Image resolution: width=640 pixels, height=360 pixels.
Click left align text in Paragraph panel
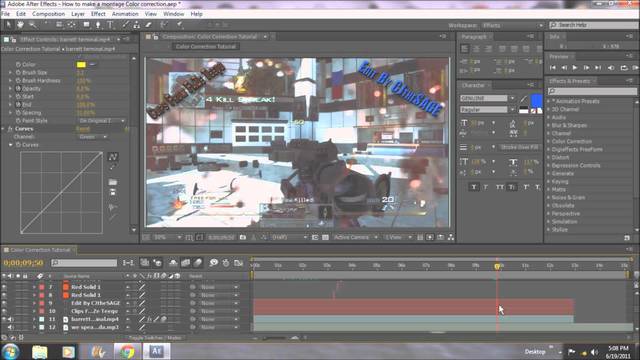464,49
